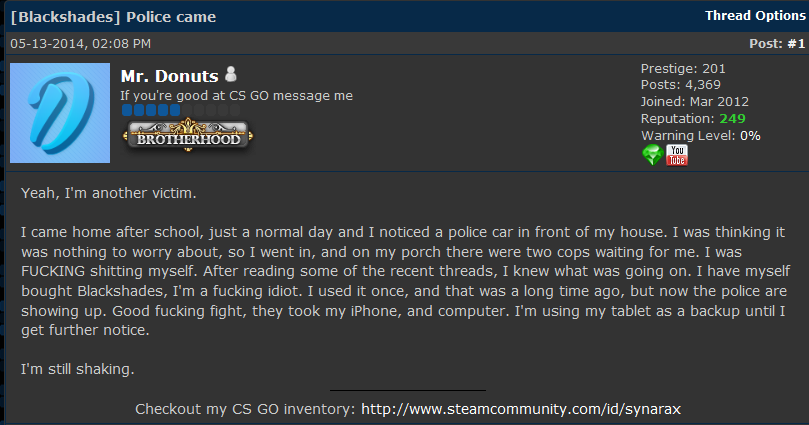Click the post date 05-13-2014, 02:08 PM
The image size is (809, 425).
click(x=80, y=44)
